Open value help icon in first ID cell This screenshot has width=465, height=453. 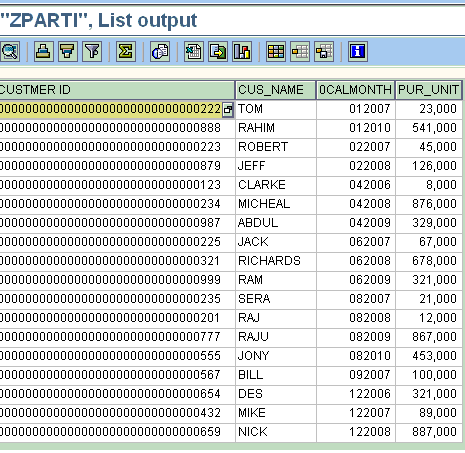(x=228, y=109)
